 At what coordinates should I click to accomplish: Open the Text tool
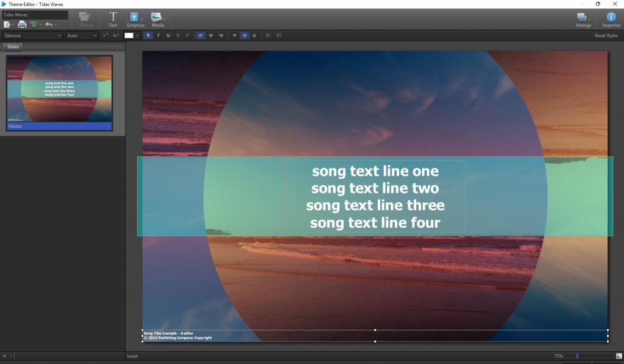(x=113, y=18)
